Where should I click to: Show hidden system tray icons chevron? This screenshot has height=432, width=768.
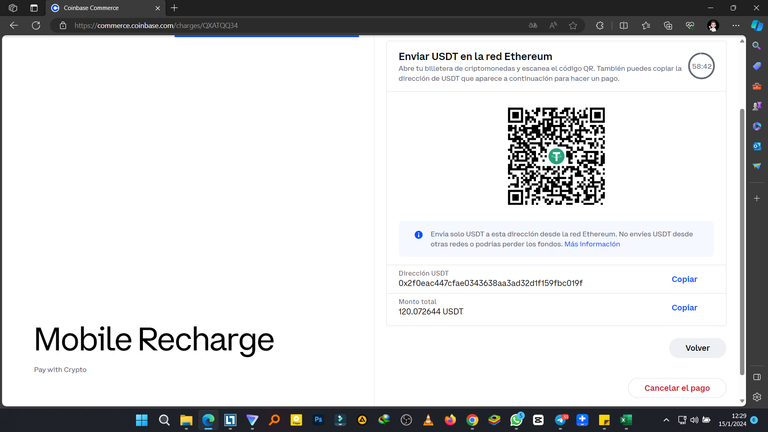point(666,420)
